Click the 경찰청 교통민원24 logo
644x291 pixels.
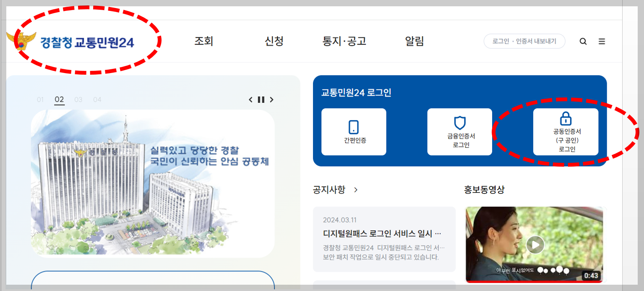point(70,42)
